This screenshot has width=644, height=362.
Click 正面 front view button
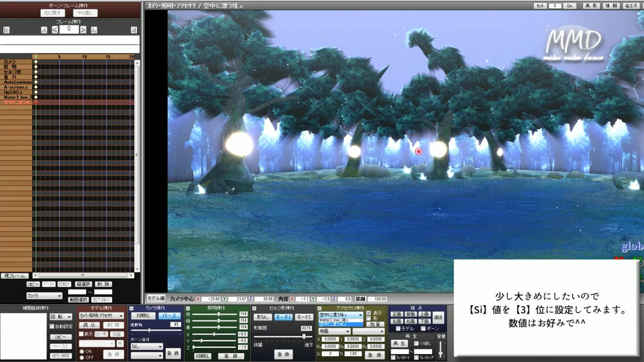[x=396, y=314]
